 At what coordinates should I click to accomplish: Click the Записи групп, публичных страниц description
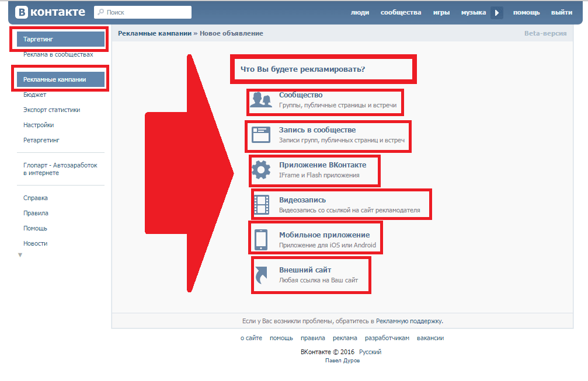(x=342, y=140)
